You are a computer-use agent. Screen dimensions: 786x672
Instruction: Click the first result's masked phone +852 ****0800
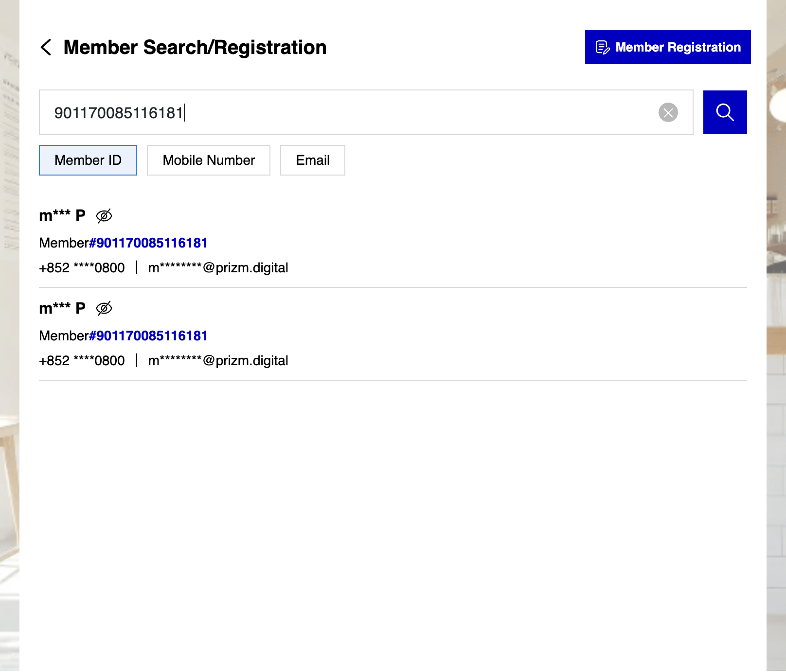tap(82, 268)
